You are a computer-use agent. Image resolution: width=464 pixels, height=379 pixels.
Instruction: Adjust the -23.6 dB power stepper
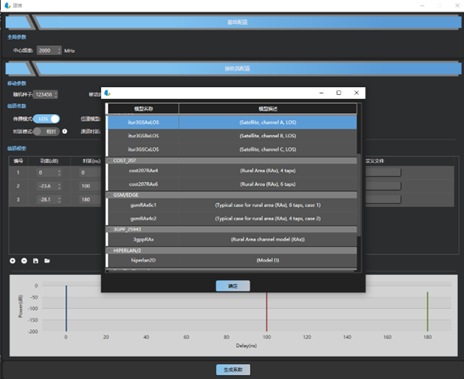pyautogui.click(x=59, y=186)
